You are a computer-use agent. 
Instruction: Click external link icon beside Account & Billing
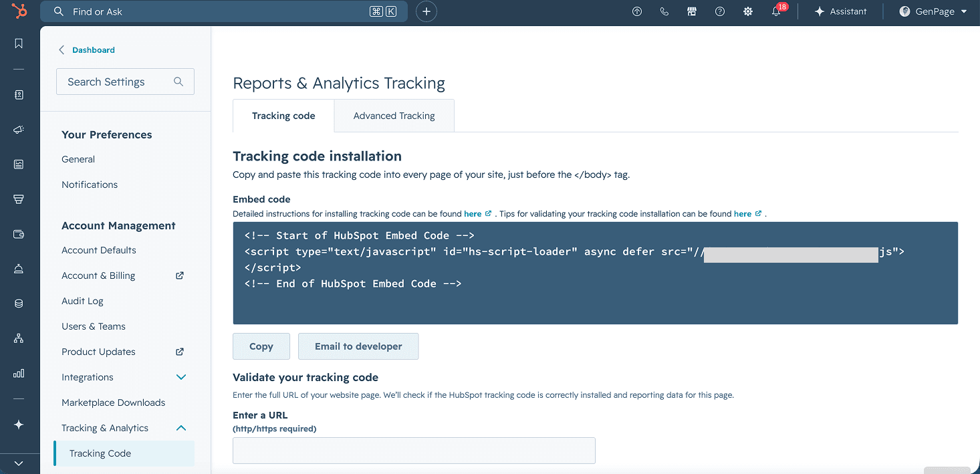pos(180,275)
